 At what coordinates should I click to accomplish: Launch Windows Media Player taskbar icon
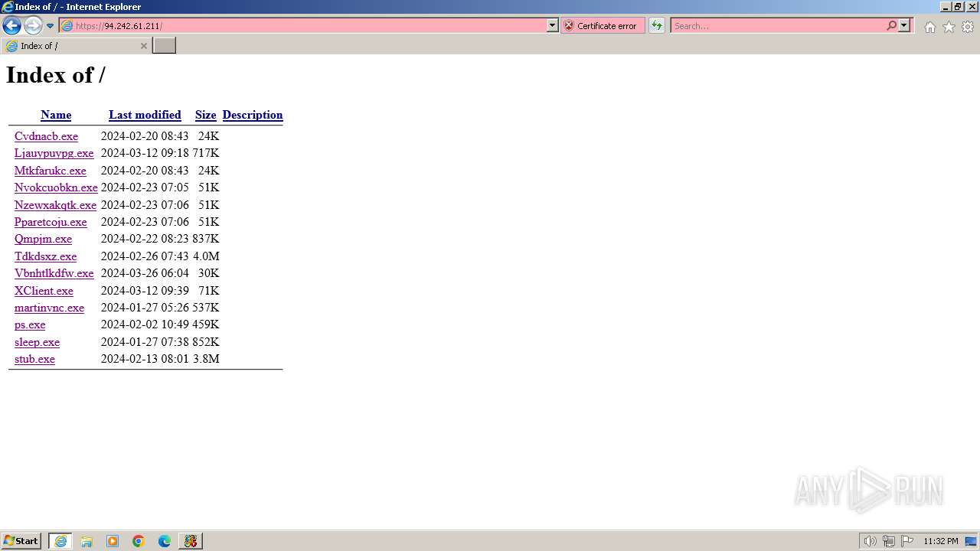(x=113, y=541)
